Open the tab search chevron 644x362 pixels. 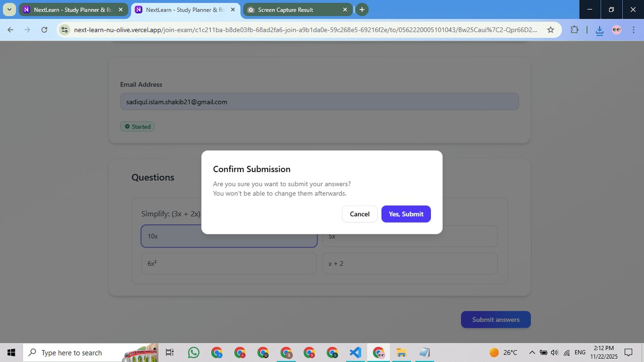(x=9, y=9)
